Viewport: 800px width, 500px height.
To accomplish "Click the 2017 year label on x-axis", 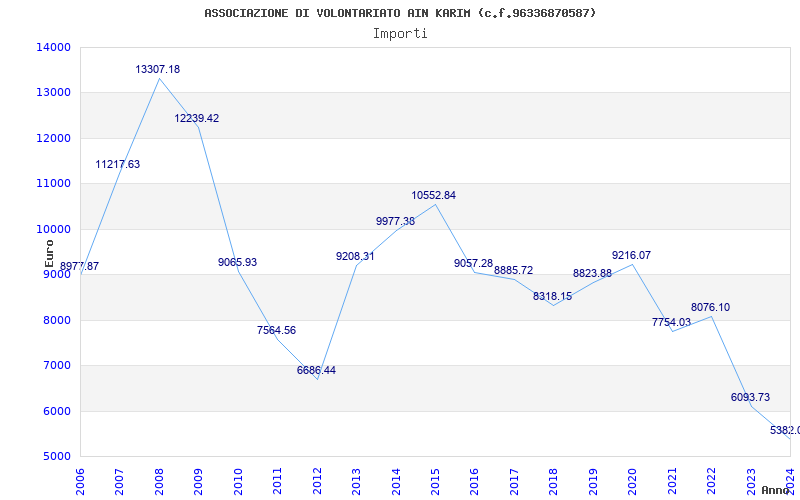I will tap(514, 481).
